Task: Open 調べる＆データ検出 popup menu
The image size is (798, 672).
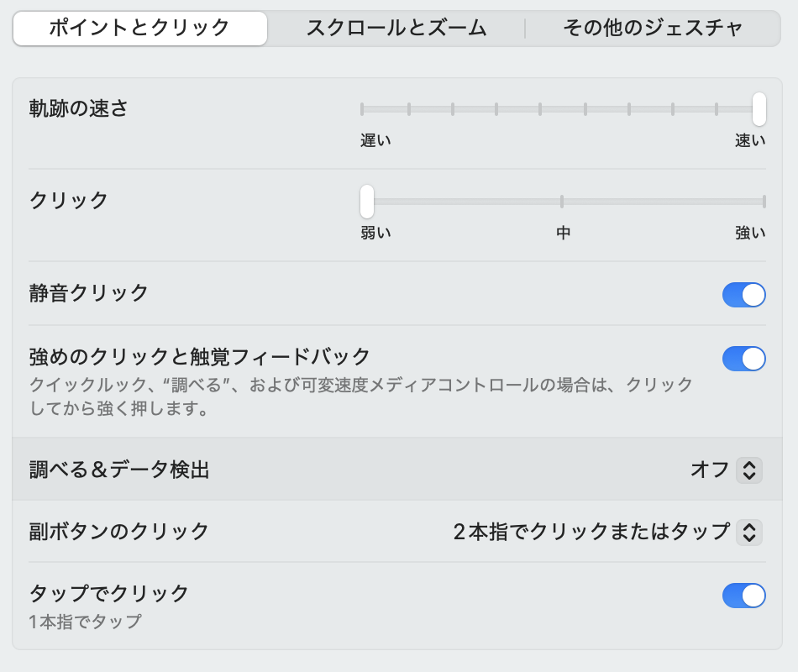Action: pos(726,470)
